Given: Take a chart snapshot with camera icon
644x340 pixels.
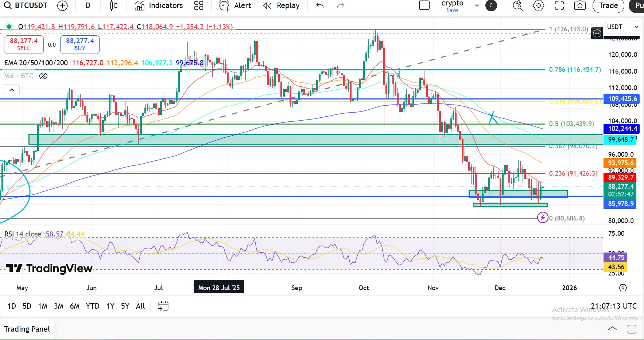Looking at the screenshot, I should pyautogui.click(x=580, y=5).
